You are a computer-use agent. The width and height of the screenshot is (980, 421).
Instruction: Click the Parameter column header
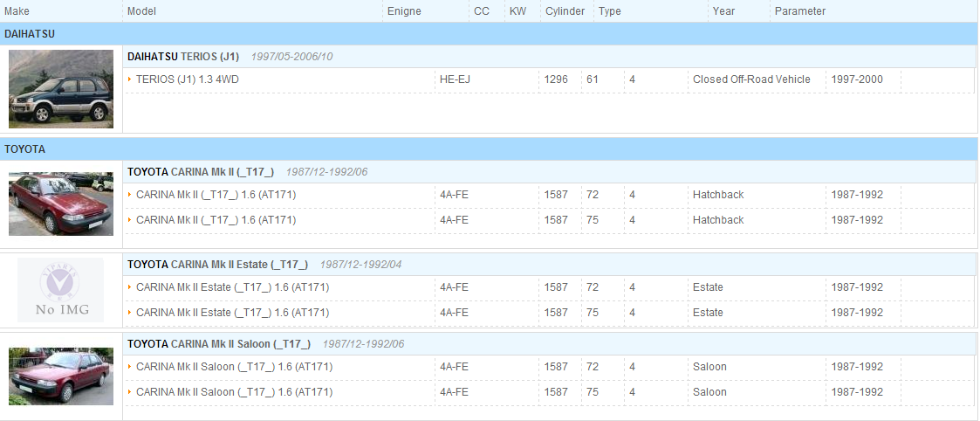click(x=800, y=11)
